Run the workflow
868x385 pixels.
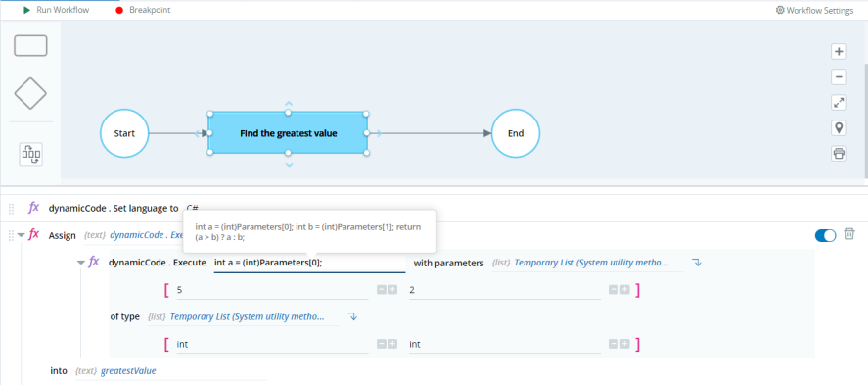[57, 10]
